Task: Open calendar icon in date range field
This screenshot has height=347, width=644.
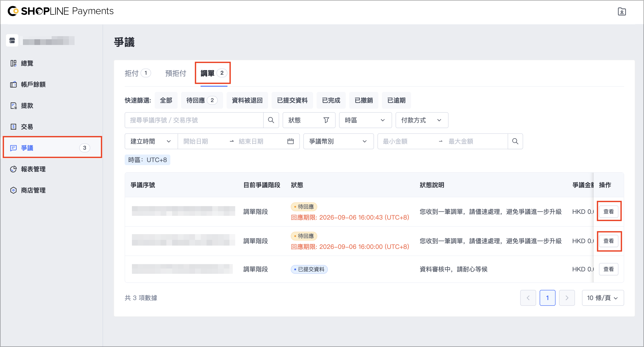Action: click(x=291, y=141)
